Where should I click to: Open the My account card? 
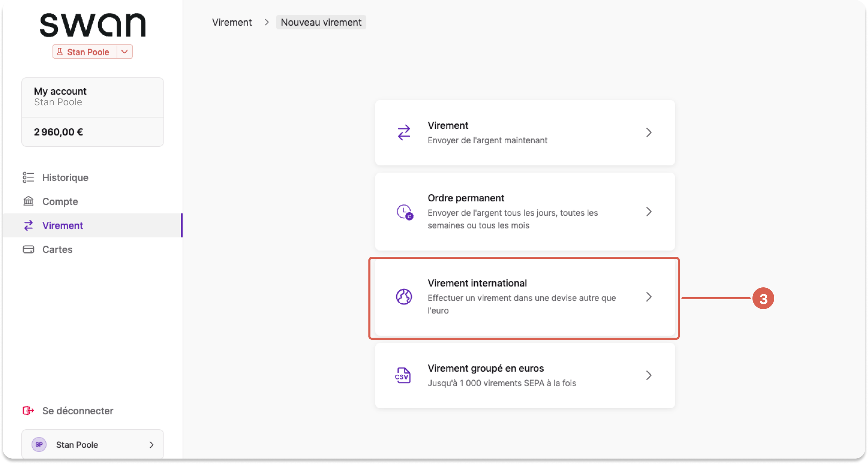point(93,112)
